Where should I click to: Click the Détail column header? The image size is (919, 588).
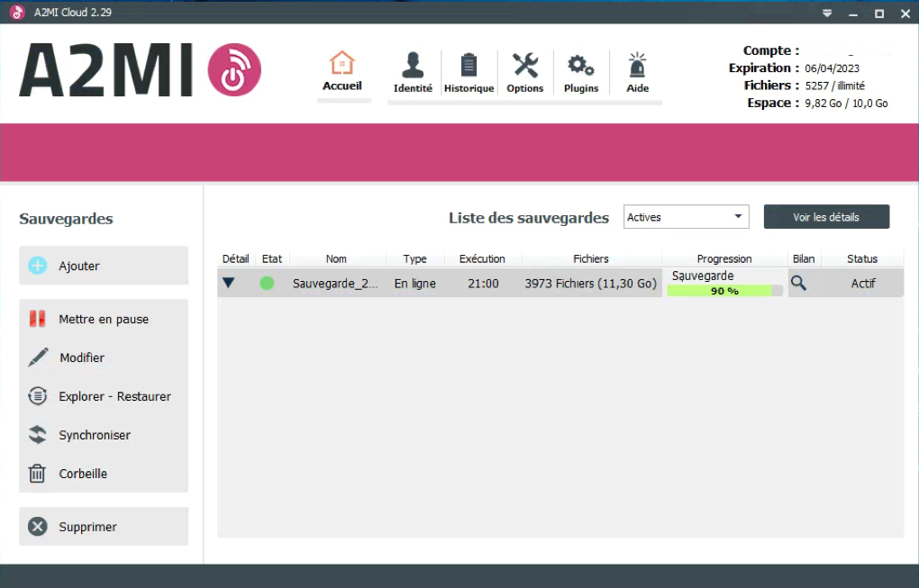236,258
